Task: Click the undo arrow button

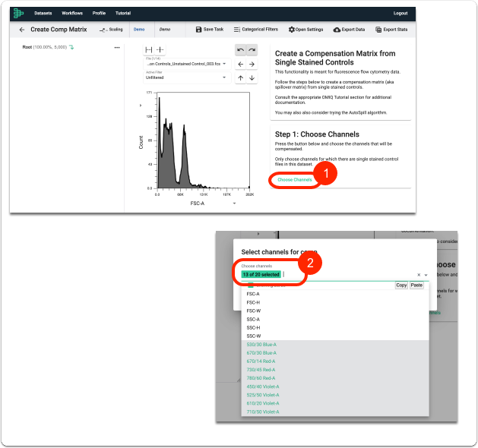Action: coord(241,50)
